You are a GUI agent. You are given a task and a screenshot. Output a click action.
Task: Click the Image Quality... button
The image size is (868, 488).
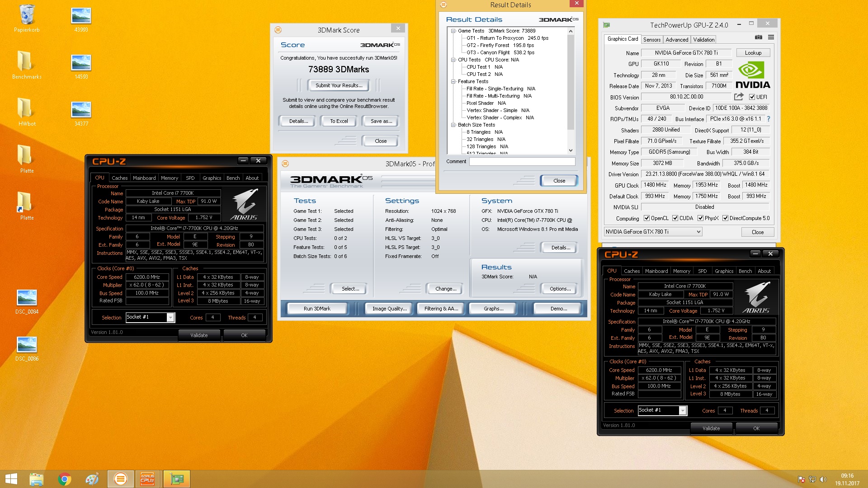point(389,309)
